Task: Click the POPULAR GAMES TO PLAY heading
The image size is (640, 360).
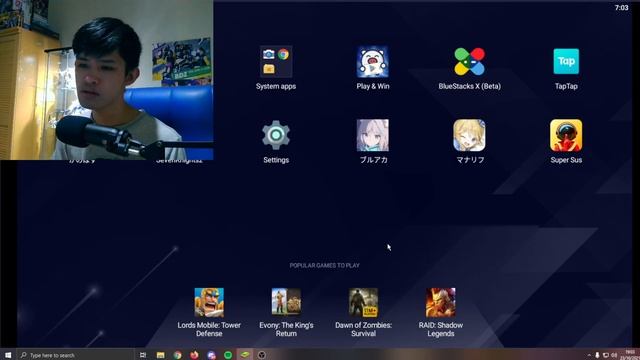Action: [324, 265]
